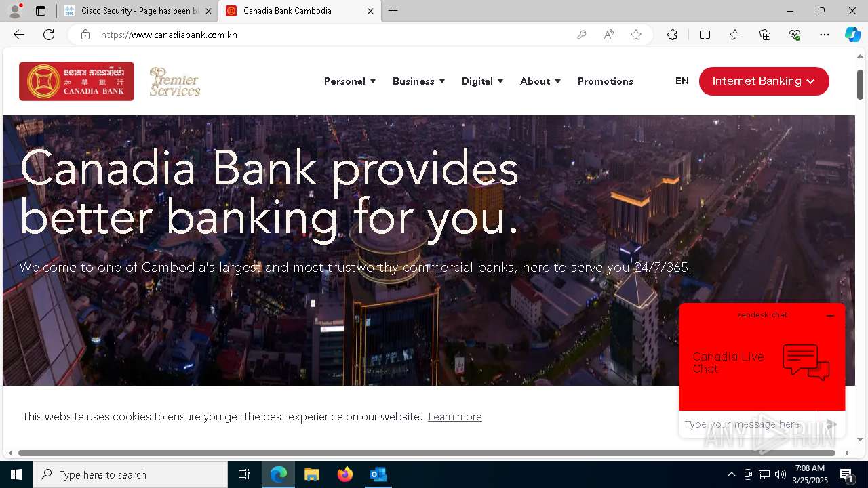Open the notification center icon

846,474
